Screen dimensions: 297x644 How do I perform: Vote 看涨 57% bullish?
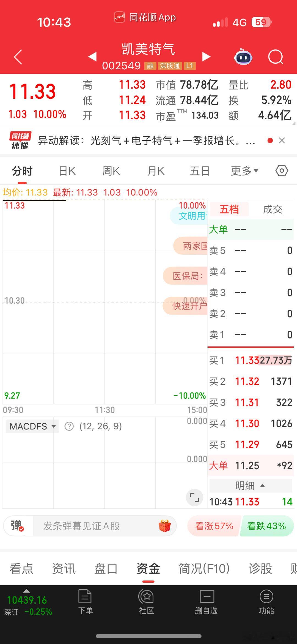[x=214, y=526]
